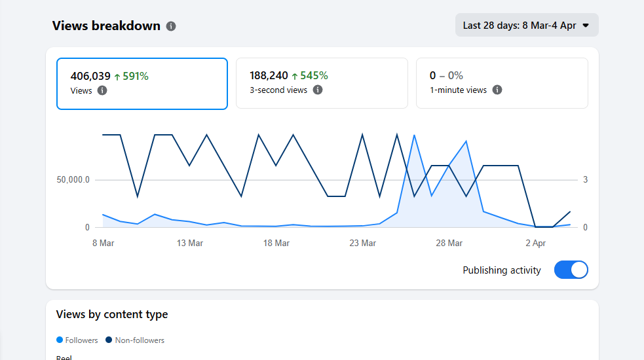This screenshot has height=360, width=644.
Task: Click the 28 Mar date on chart axis
Action: pos(449,243)
